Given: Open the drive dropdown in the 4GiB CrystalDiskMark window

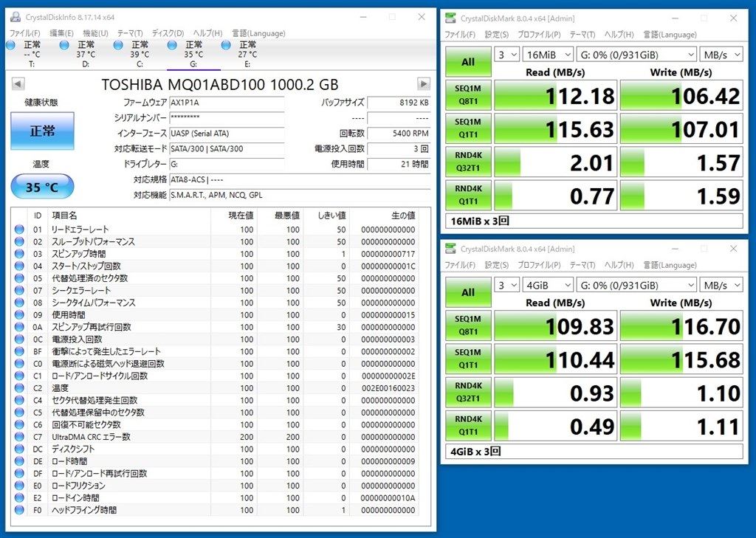Looking at the screenshot, I should point(636,285).
